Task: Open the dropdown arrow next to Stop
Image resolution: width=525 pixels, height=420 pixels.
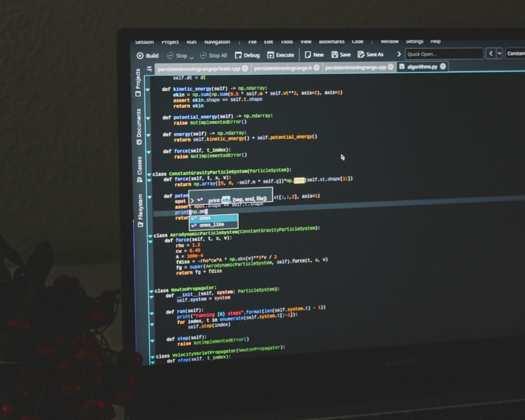Action: (192, 57)
